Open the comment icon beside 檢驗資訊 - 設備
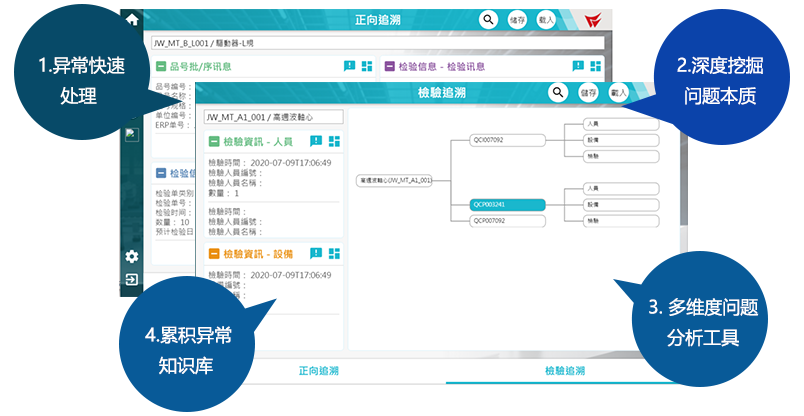Image resolution: width=804 pixels, height=416 pixels. pyautogui.click(x=315, y=254)
